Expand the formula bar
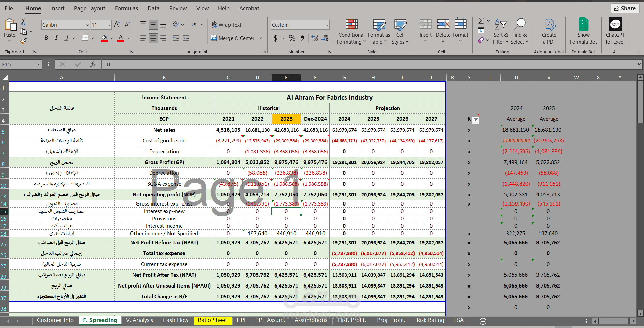Viewport: 644px width, 328px height. coord(639,64)
